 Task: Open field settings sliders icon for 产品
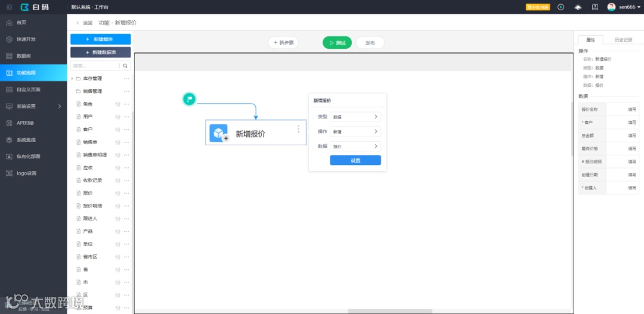(x=118, y=232)
